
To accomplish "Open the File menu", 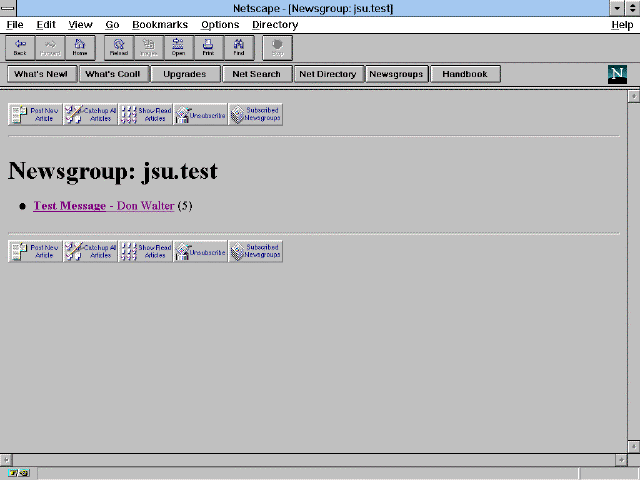I will [x=15, y=25].
